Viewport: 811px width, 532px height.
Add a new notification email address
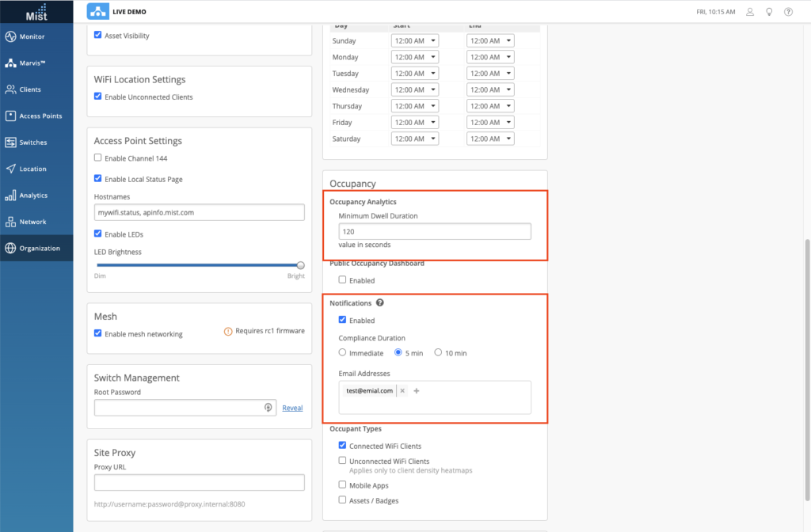417,390
